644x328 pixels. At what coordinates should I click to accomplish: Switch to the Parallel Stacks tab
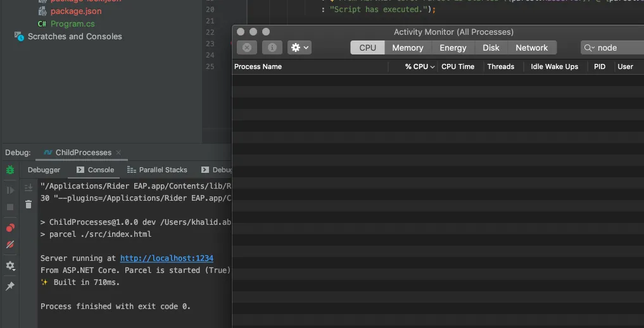tap(157, 170)
